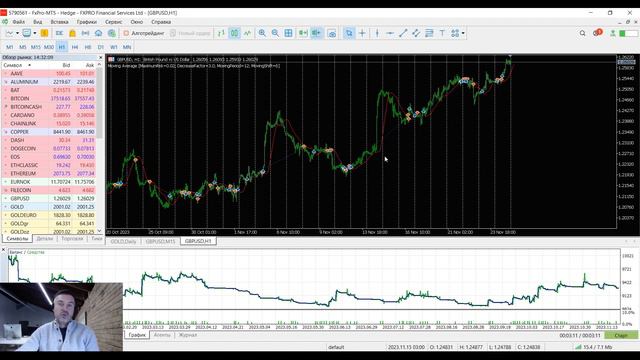Tile chart windows with grid icon
This screenshot has height=360, width=640.
coord(288,33)
